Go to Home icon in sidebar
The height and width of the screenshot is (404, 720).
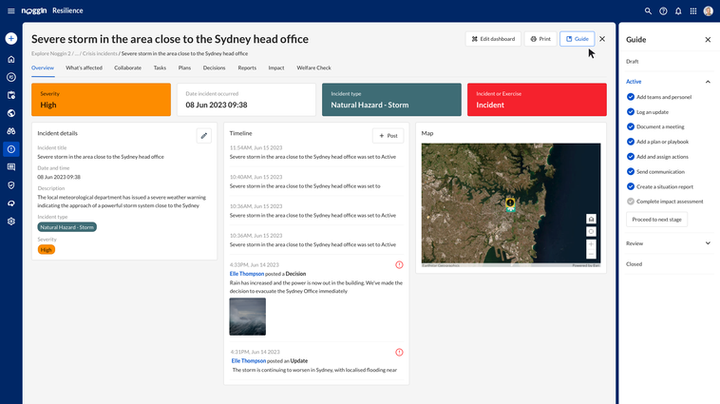[x=11, y=59]
